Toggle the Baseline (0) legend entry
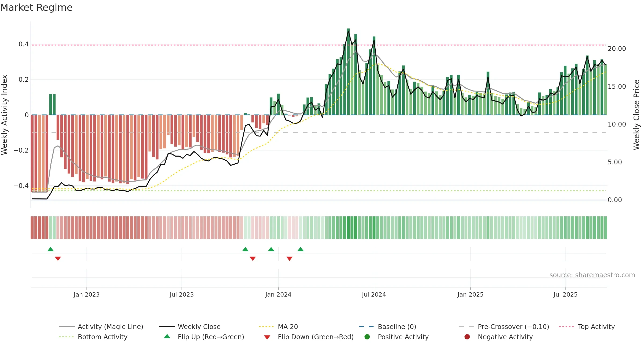 387,327
